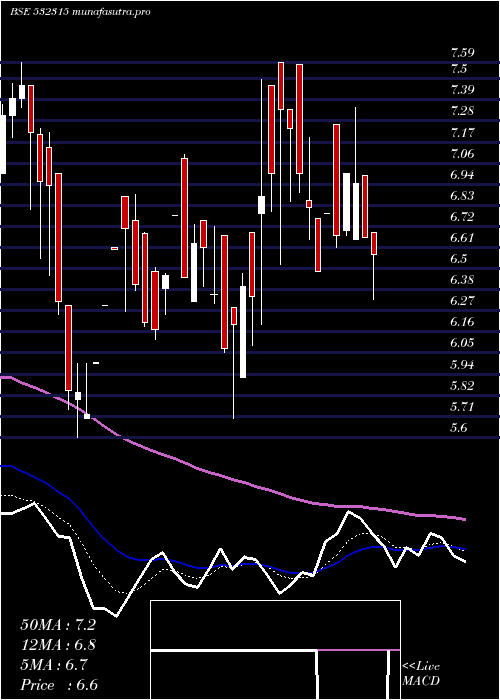Click the 7.17 price axis label
500x700 pixels.
[462, 133]
